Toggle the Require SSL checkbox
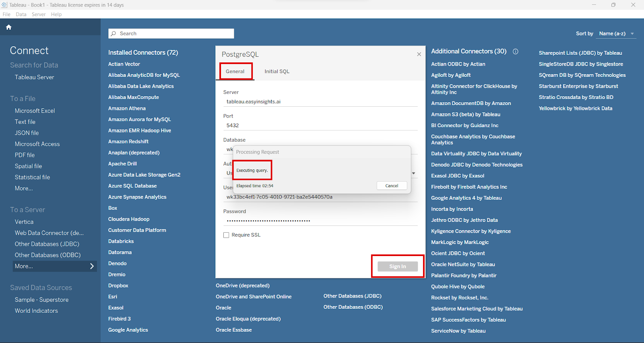This screenshot has width=644, height=343. (x=226, y=235)
